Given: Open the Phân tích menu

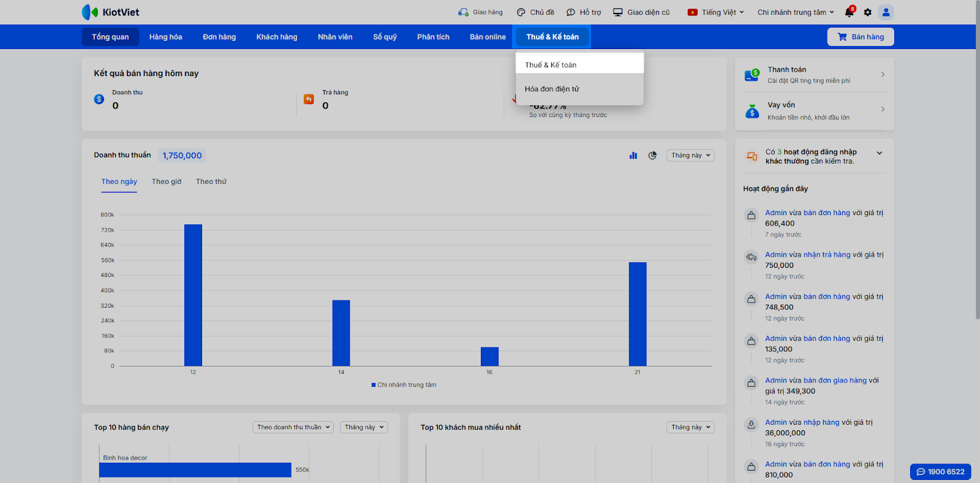Looking at the screenshot, I should [x=434, y=37].
